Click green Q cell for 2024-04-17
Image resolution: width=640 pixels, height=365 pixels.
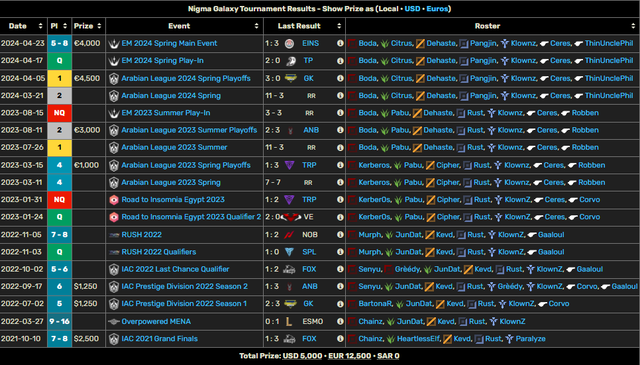click(60, 60)
